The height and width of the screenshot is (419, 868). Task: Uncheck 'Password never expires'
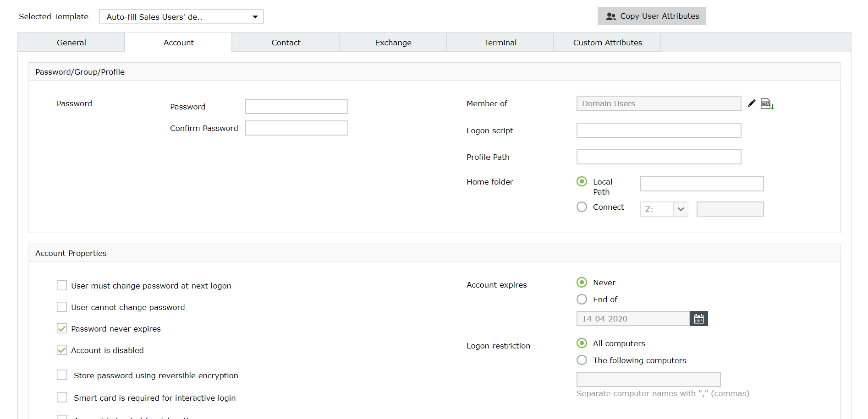(62, 328)
